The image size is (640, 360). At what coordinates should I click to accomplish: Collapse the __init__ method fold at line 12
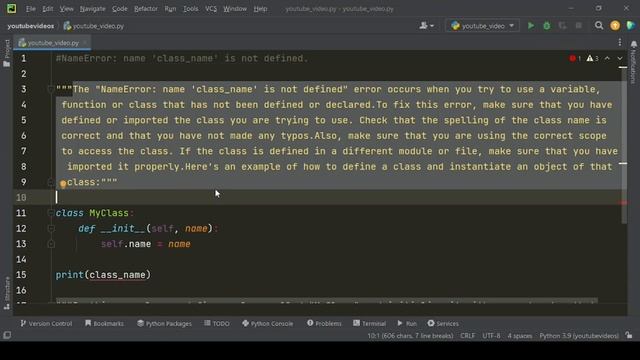tap(51, 229)
